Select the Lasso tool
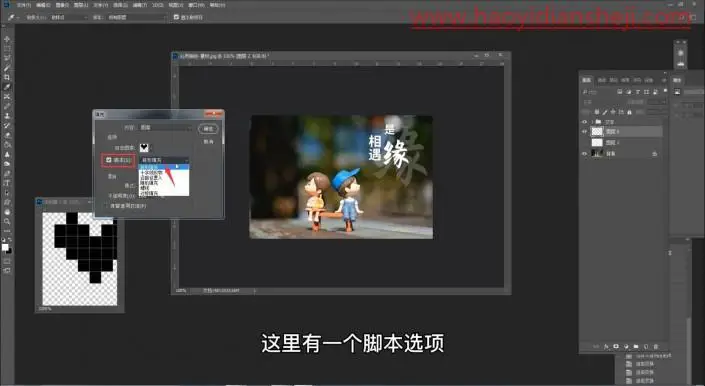Screen dimensions: 705x386 coord(7,58)
